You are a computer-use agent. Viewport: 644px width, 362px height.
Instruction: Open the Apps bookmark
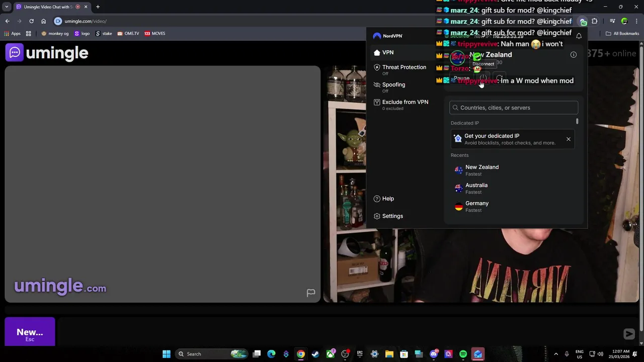click(12, 34)
